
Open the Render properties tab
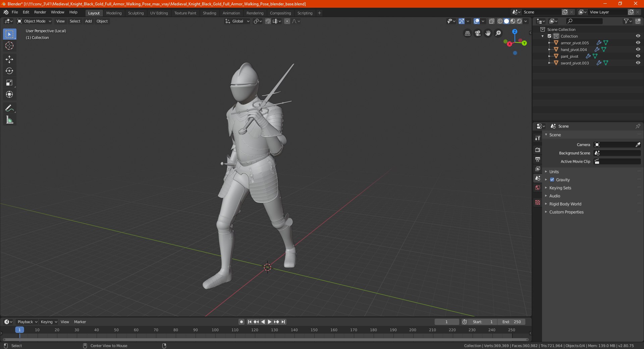[538, 150]
